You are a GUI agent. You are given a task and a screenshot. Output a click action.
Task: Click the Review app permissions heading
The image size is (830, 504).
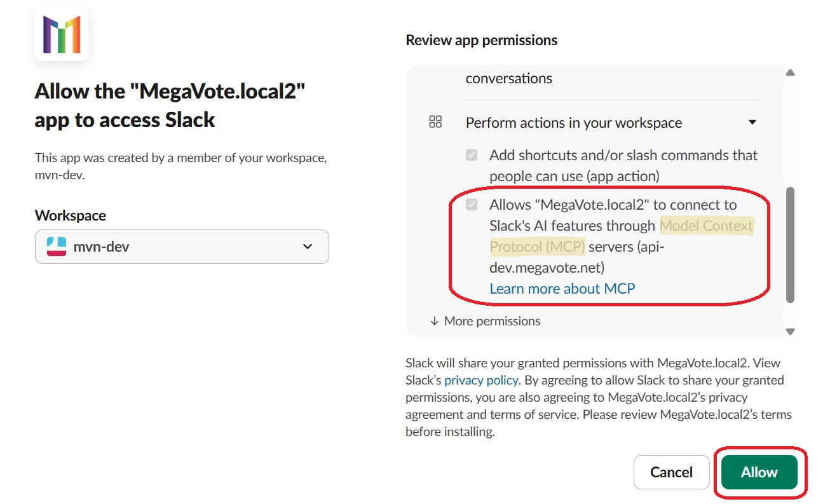coord(482,40)
